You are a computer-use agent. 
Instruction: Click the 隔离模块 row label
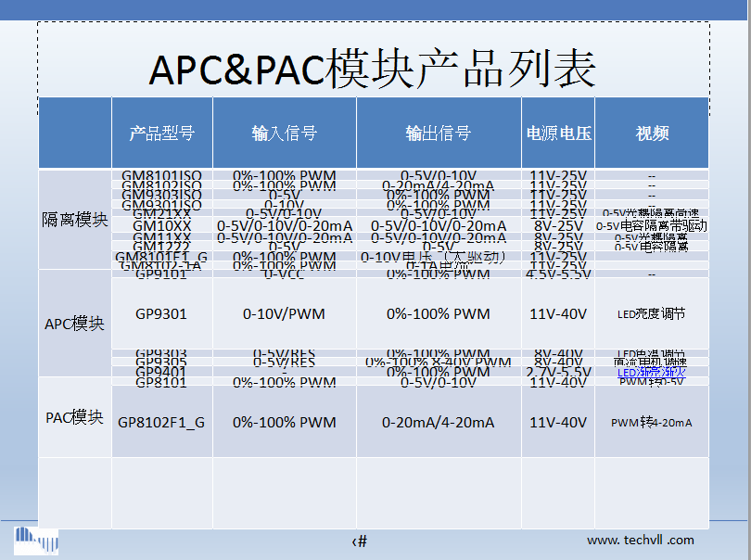75,221
